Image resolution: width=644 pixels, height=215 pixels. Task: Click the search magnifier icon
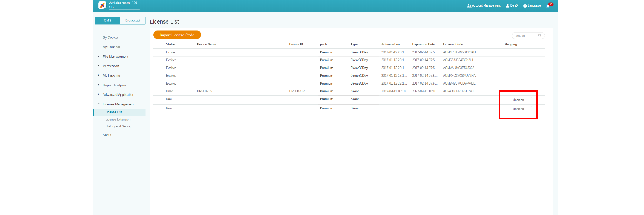tap(540, 36)
